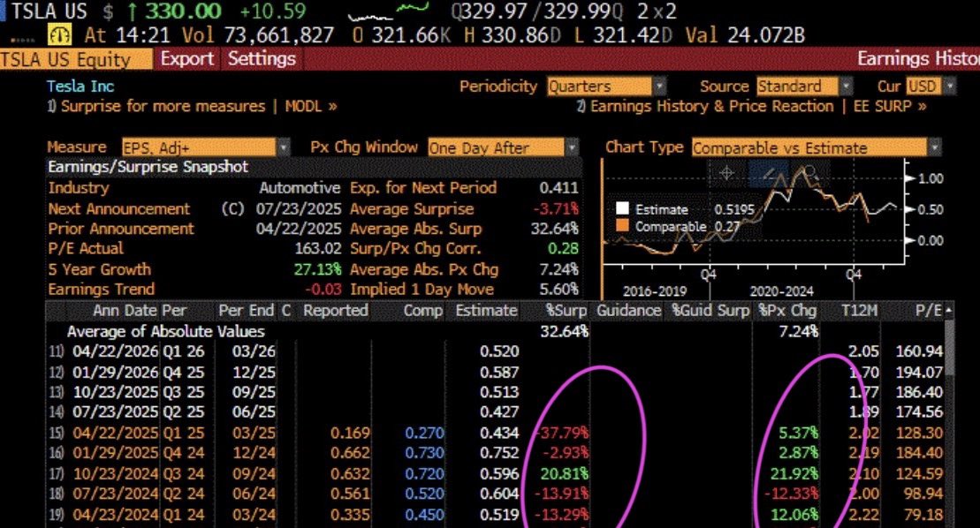The height and width of the screenshot is (528, 980).
Task: Select the crosshair tool on the chart
Action: coord(727,174)
